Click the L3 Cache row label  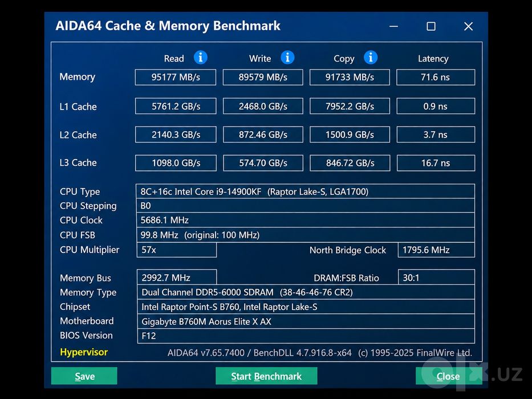click(x=78, y=162)
